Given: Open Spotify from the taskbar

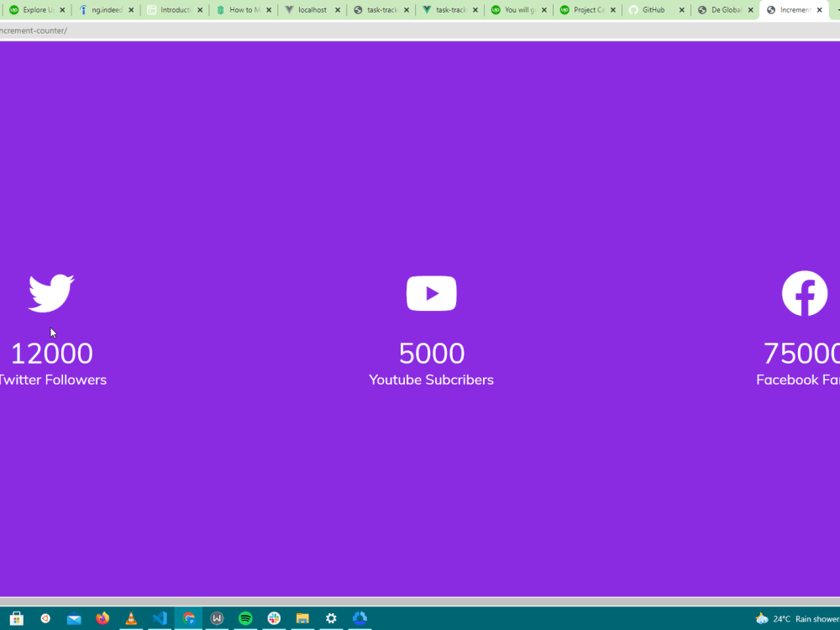Looking at the screenshot, I should tap(245, 618).
